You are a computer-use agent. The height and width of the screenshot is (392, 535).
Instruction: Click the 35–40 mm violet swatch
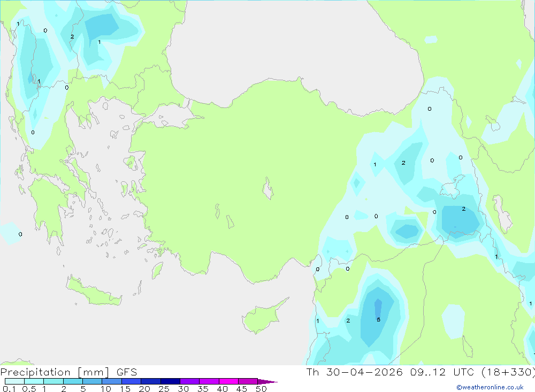[209, 381]
